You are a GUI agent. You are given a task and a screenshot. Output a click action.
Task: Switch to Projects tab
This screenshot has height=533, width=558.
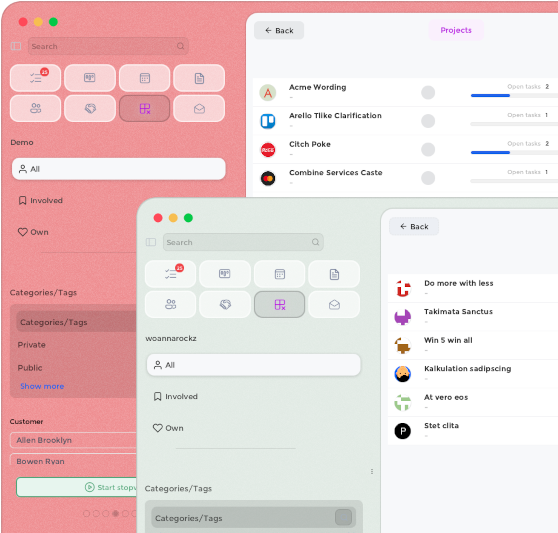456,30
